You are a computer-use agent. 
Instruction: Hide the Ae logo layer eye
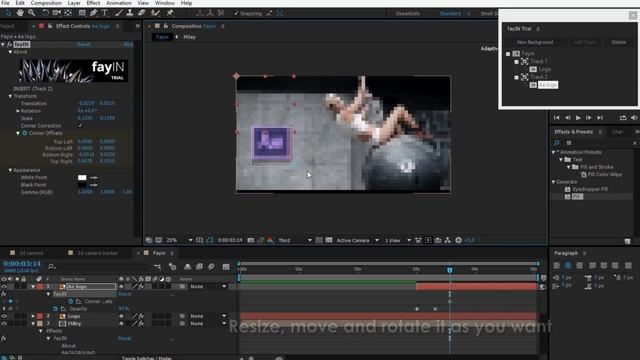4,287
